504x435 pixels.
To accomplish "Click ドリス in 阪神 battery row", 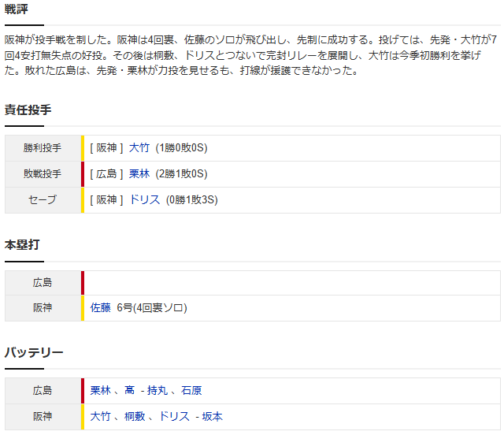I will [x=174, y=417].
